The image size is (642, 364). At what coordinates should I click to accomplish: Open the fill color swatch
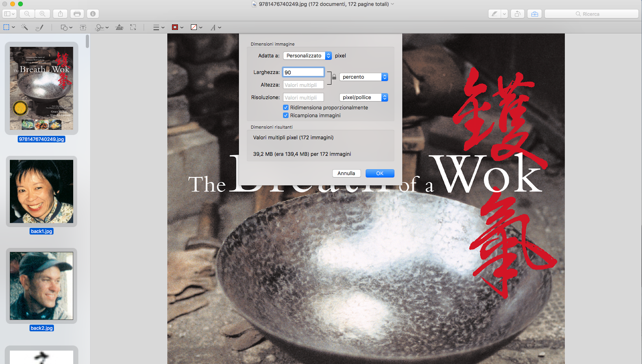point(196,27)
